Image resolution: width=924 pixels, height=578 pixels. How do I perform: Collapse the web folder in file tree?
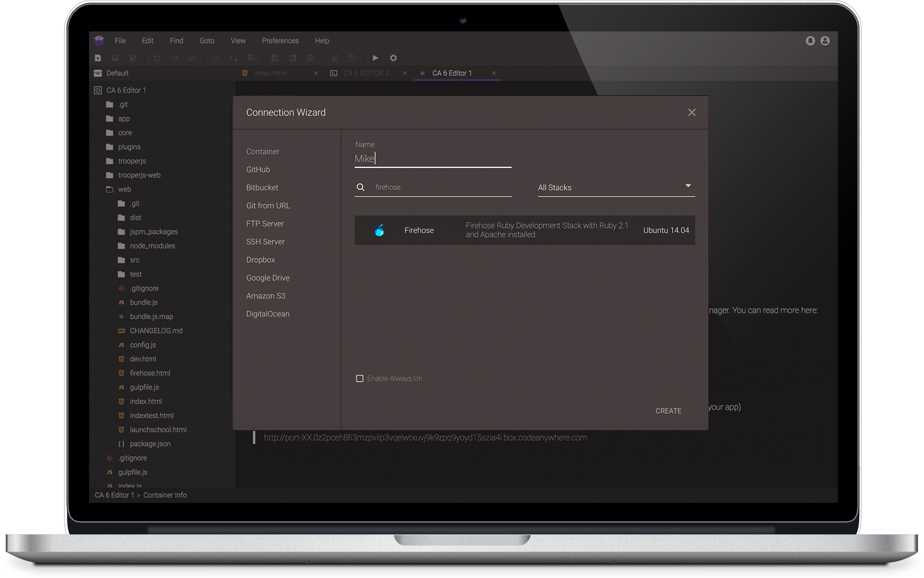(x=110, y=189)
